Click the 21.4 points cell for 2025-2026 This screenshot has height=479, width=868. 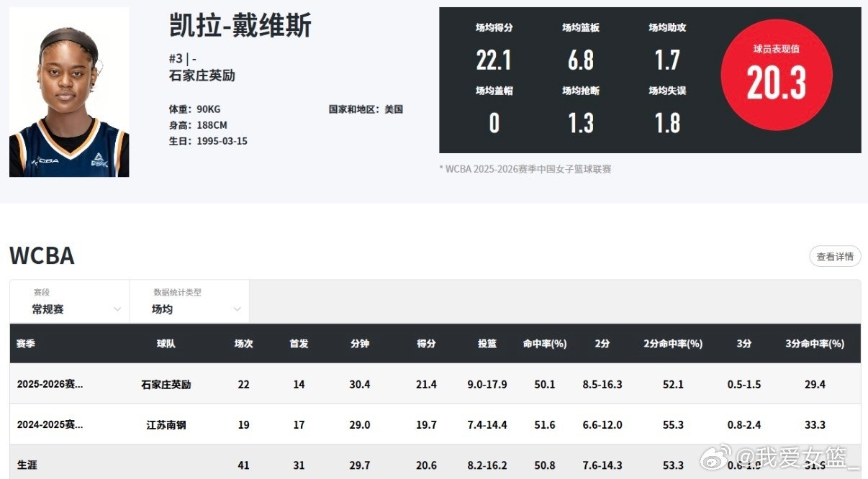tap(426, 384)
